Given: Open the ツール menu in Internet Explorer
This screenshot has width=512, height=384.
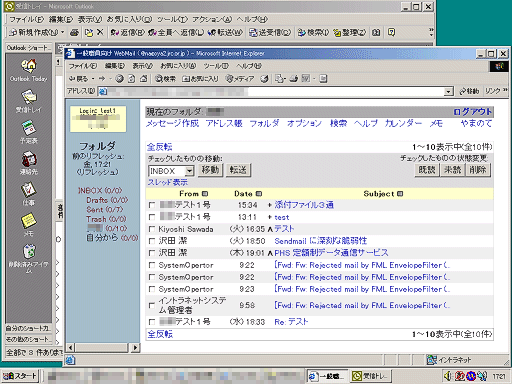Looking at the screenshot, I should click(x=216, y=66).
